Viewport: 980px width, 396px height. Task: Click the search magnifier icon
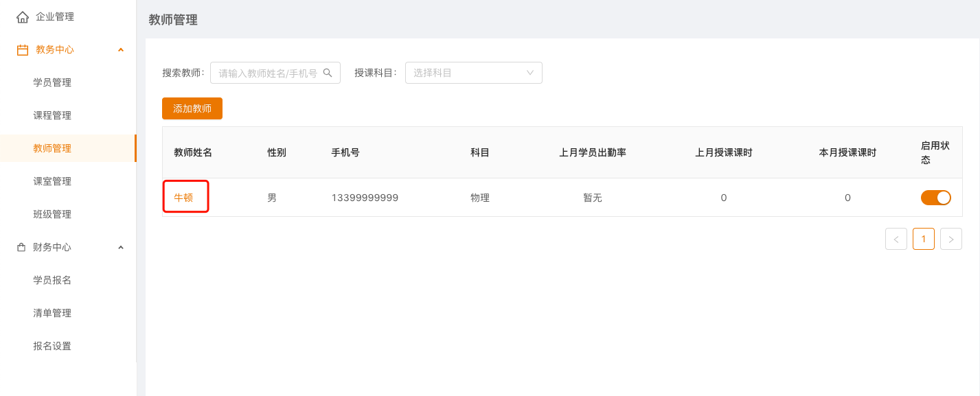click(x=328, y=73)
